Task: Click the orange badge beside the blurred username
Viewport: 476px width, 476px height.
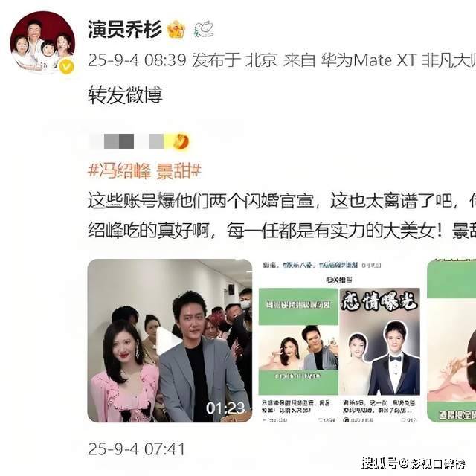Action: pos(181,141)
